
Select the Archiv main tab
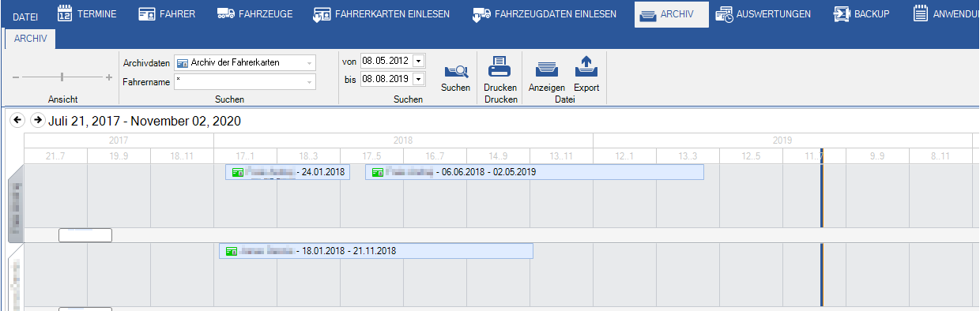pos(671,14)
